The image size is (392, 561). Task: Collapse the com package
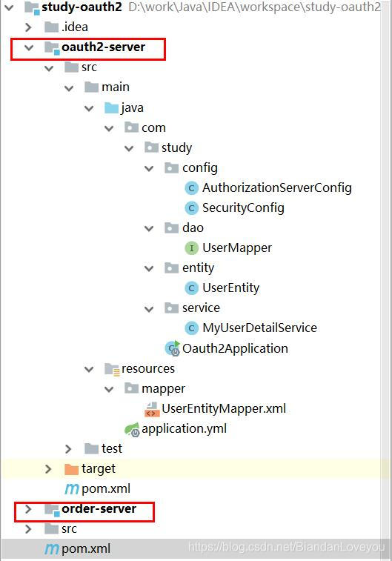[x=109, y=128]
